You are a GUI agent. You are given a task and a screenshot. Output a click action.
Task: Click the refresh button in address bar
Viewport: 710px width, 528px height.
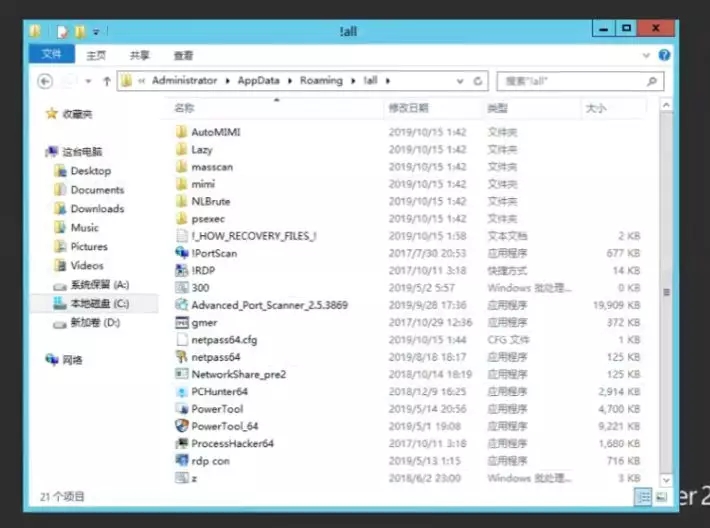[x=479, y=81]
